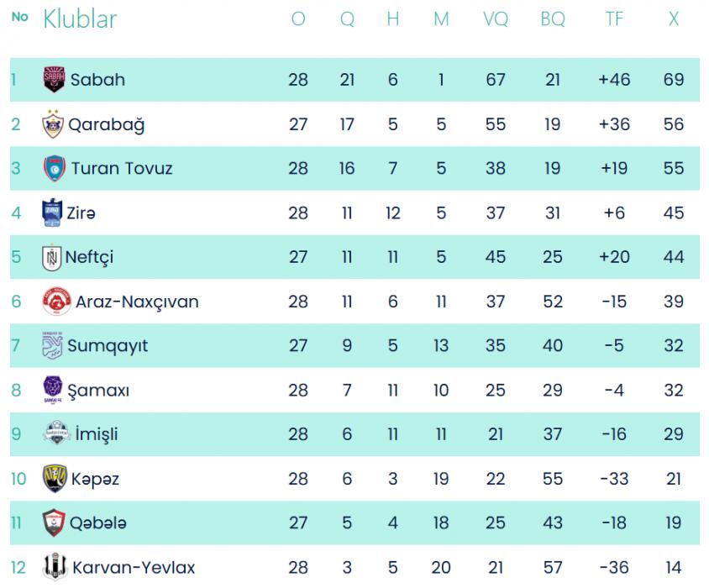
Task: Click the Zirə club badge
Action: [52, 213]
